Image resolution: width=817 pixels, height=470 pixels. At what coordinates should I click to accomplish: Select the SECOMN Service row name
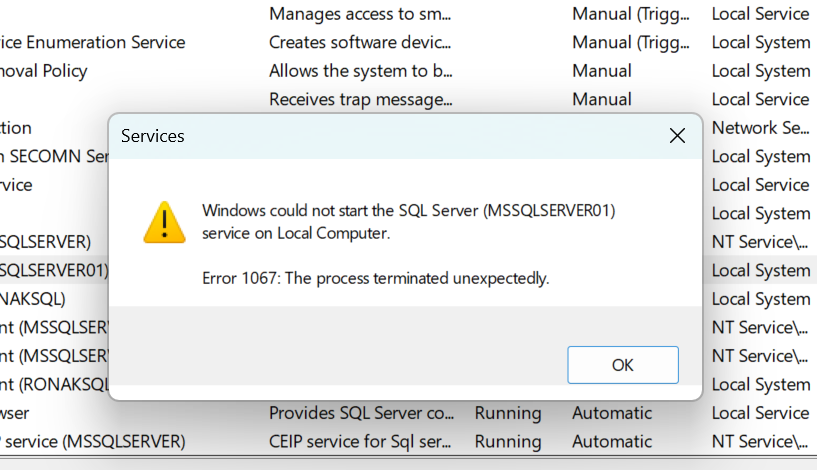point(54,156)
